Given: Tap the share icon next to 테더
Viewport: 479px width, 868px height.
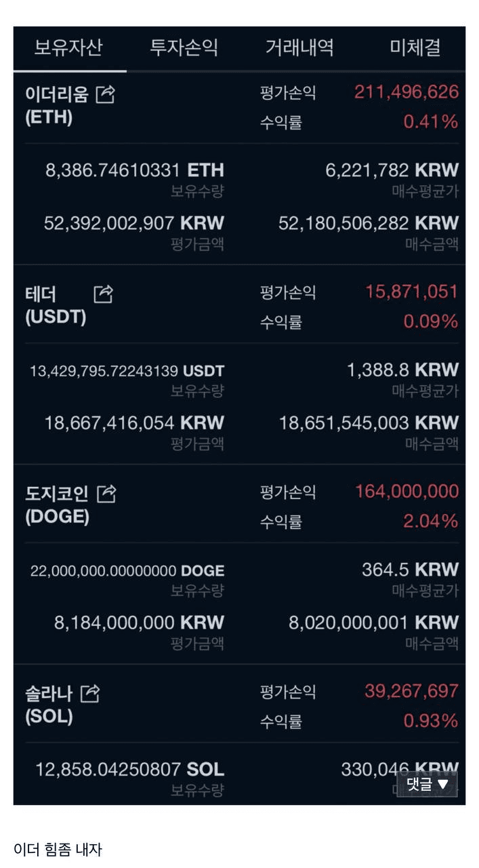Looking at the screenshot, I should pos(103,294).
